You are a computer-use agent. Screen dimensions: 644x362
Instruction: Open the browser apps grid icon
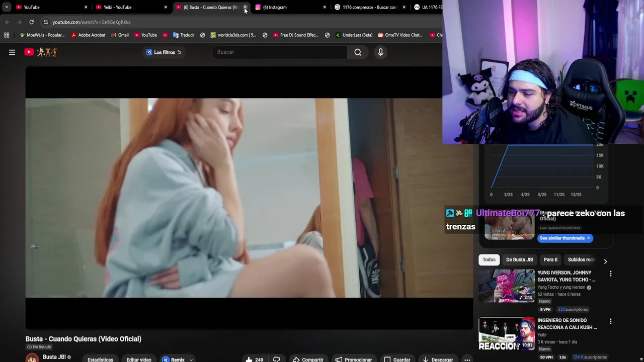7,35
